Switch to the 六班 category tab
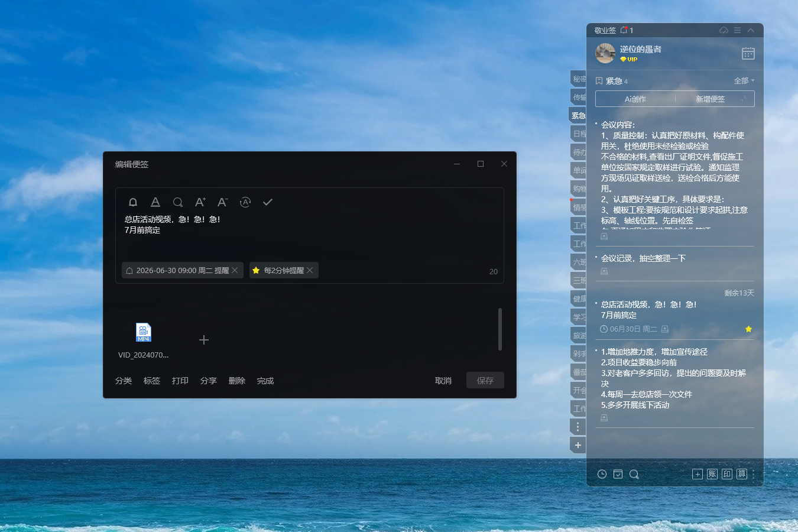This screenshot has width=798, height=532. (578, 262)
